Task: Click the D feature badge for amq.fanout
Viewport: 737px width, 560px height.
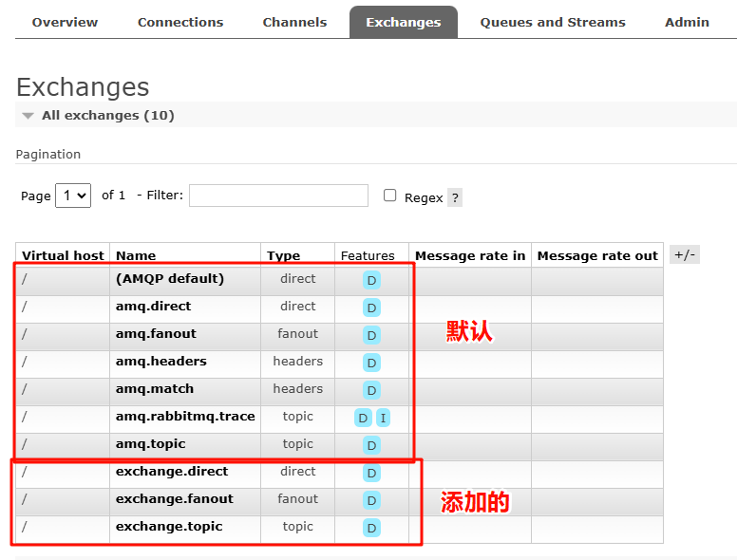Action: pos(371,335)
